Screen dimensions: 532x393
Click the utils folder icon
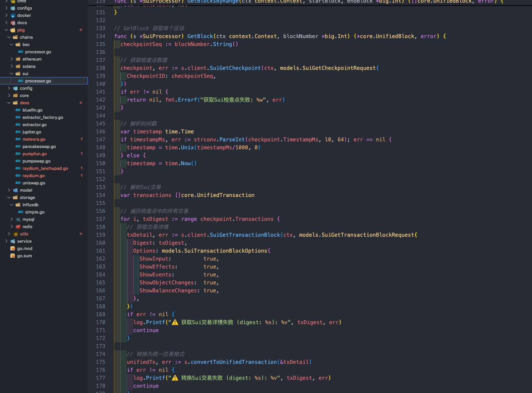tap(16, 234)
